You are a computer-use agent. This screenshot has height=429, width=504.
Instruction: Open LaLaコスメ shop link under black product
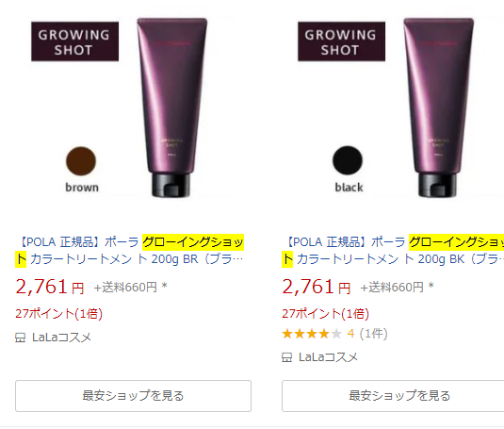tap(328, 357)
